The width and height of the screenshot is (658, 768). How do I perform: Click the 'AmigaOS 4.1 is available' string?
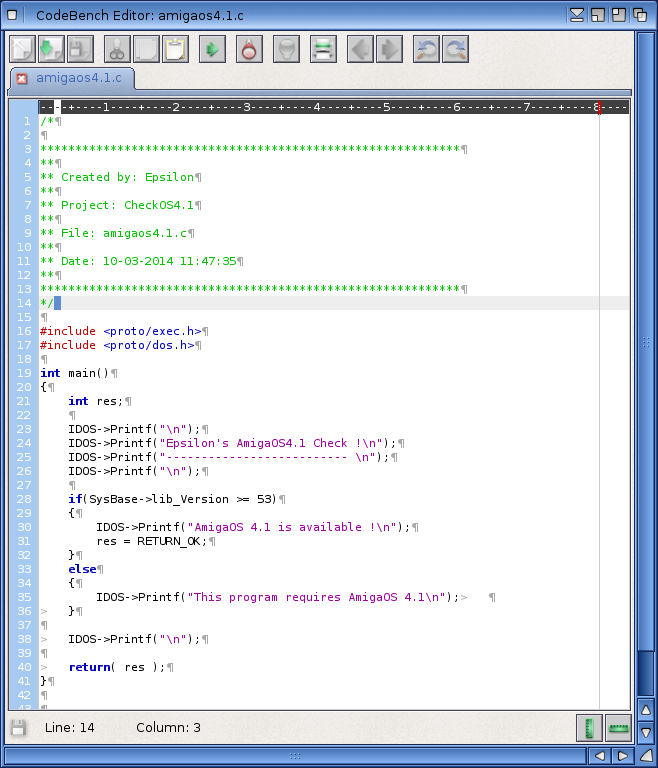pyautogui.click(x=292, y=527)
